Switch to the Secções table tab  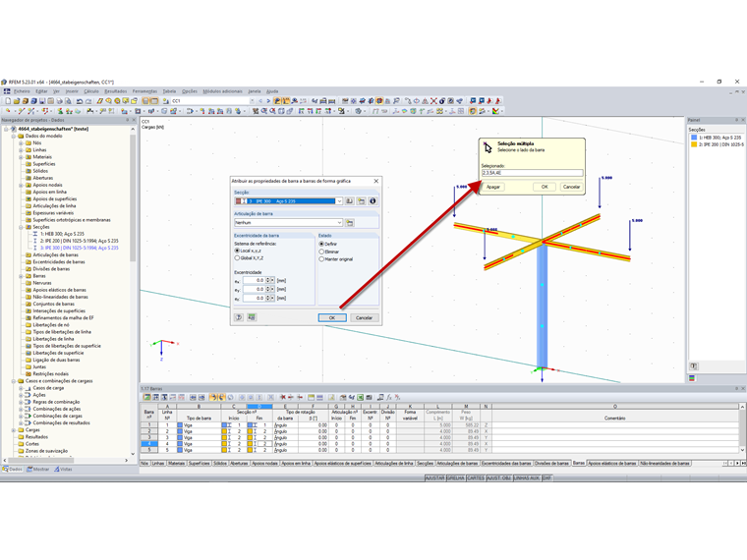tap(425, 464)
